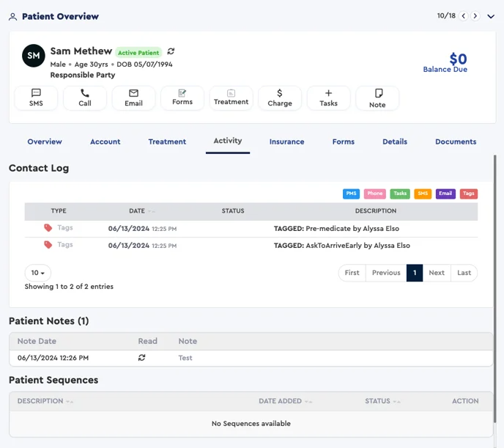Toggle the Phone filter badge
Viewport: 504px width, 448px height.
(375, 194)
